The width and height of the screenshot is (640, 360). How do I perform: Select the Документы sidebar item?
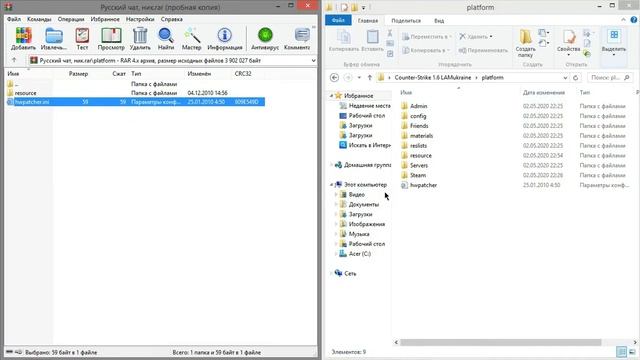tap(360, 204)
